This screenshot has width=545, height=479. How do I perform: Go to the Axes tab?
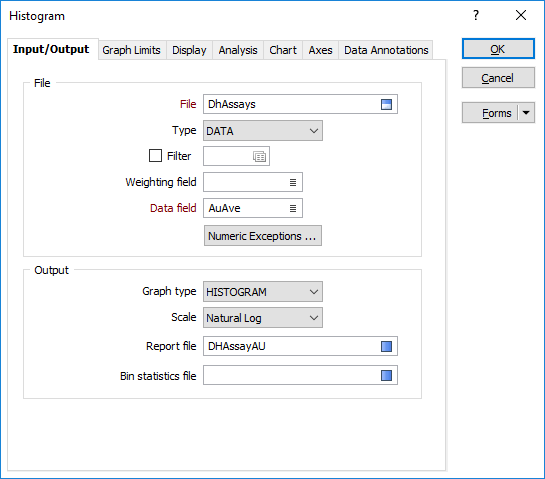(x=320, y=50)
